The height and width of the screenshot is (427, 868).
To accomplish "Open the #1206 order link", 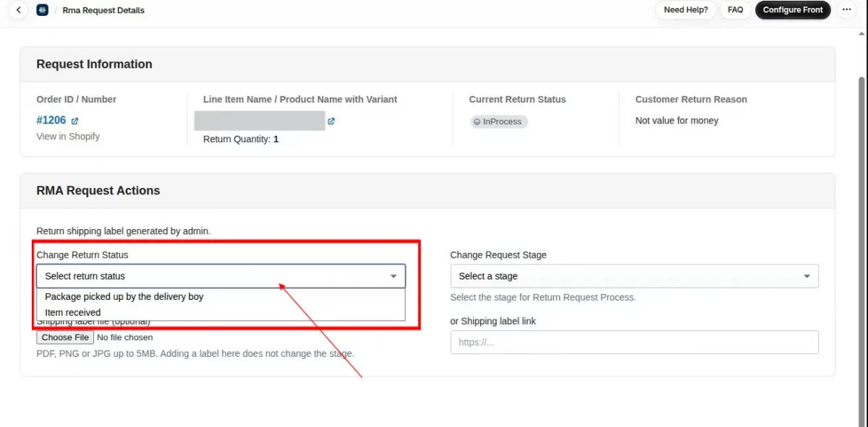I will [x=51, y=121].
